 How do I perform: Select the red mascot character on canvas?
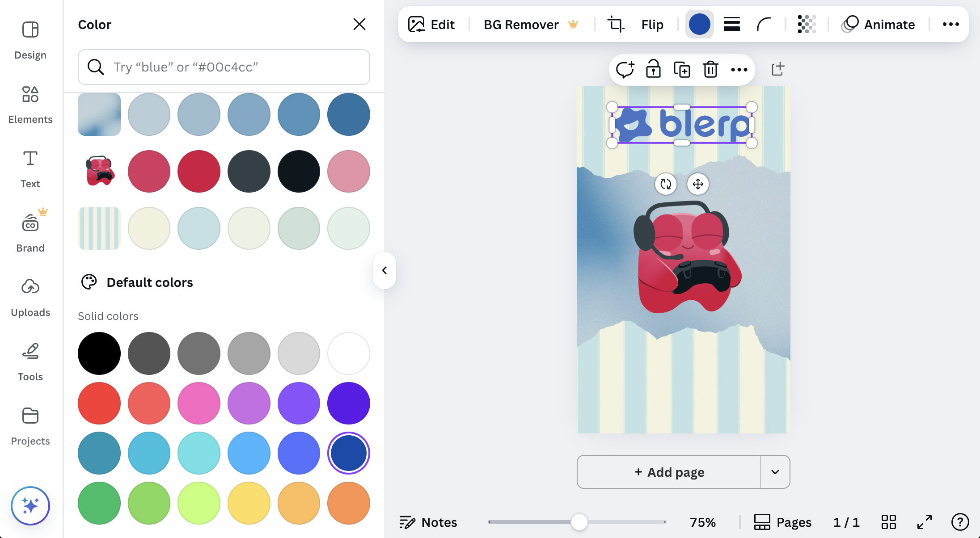coord(689,257)
